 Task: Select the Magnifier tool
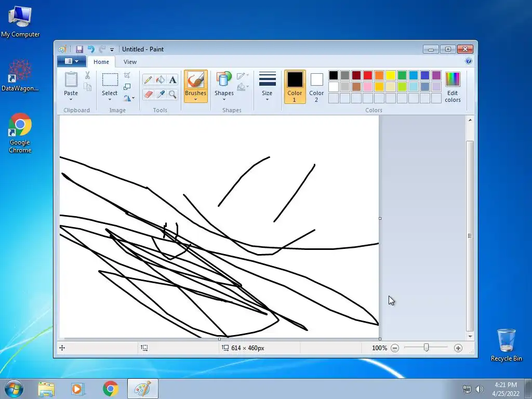(x=172, y=94)
